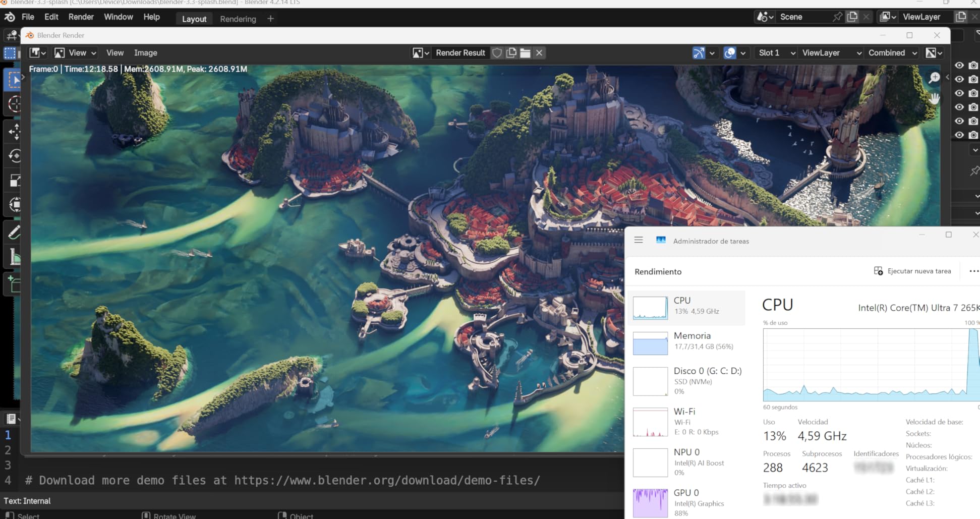
Task: Open the image mode dropdown labeled View with chevron
Action: coord(75,53)
